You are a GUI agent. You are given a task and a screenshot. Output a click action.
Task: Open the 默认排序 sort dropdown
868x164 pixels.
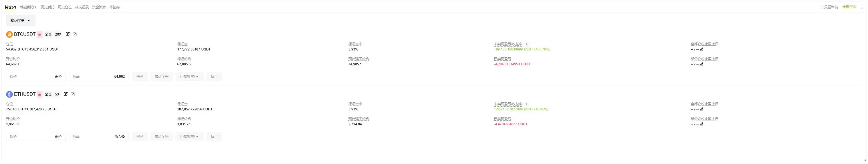21,21
